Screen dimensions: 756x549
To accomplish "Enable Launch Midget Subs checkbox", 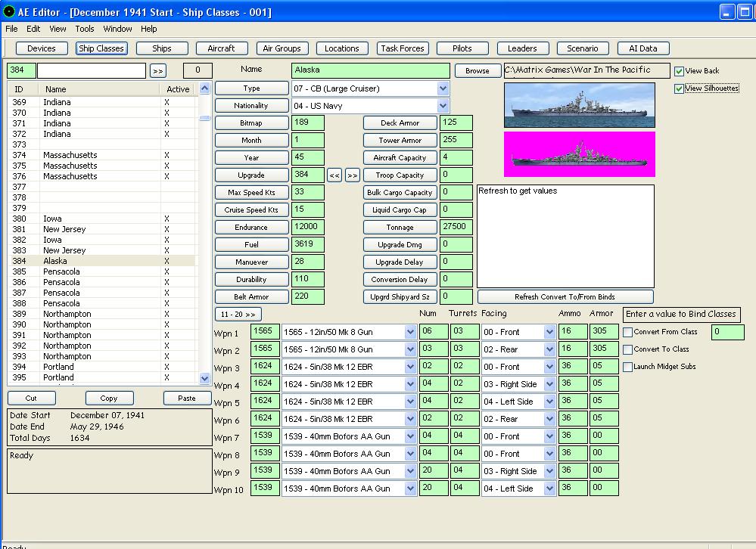I will pos(627,367).
